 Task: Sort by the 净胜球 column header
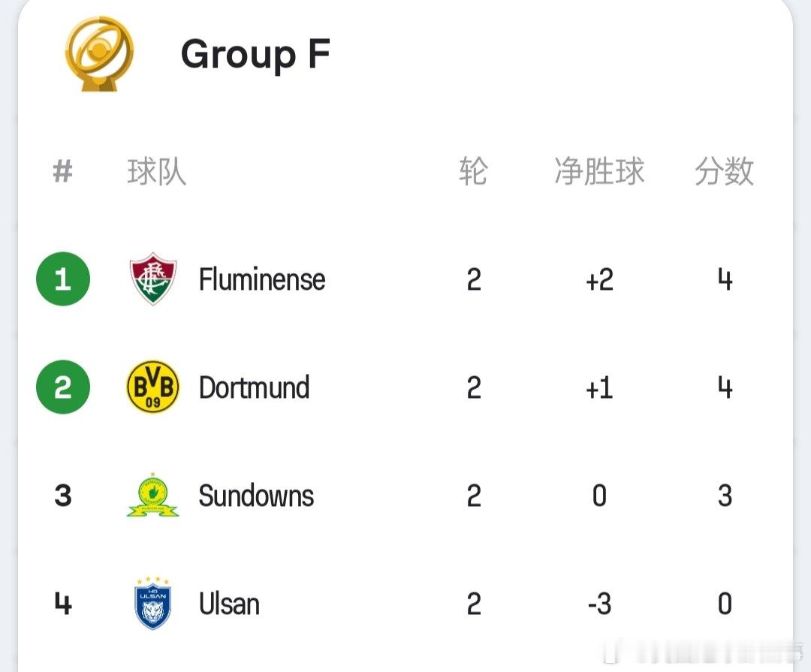pos(599,171)
